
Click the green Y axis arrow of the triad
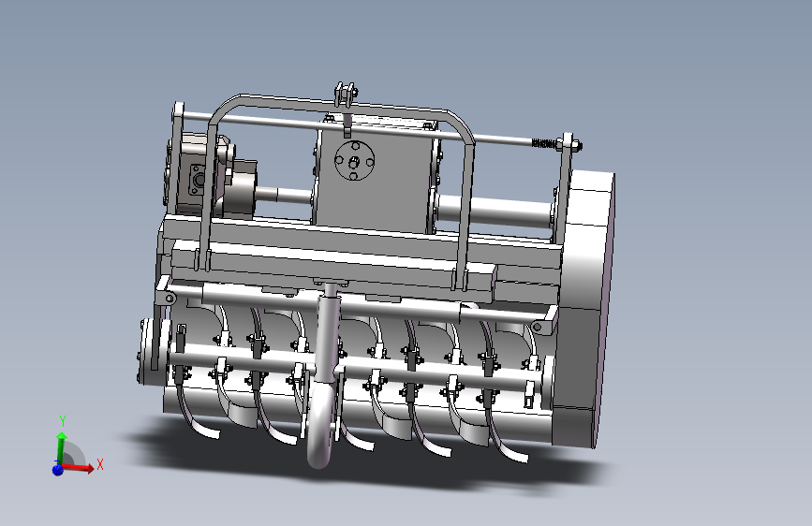62,446
